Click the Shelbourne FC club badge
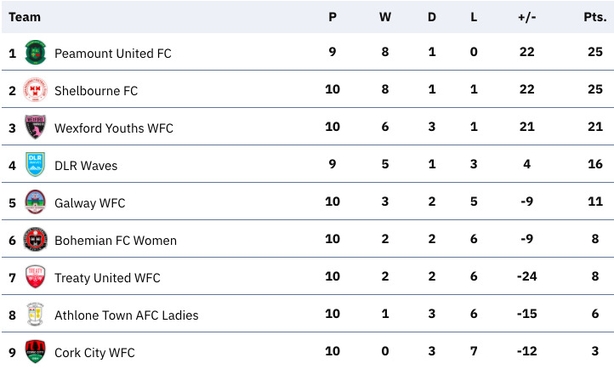614x369 pixels. pos(35,90)
